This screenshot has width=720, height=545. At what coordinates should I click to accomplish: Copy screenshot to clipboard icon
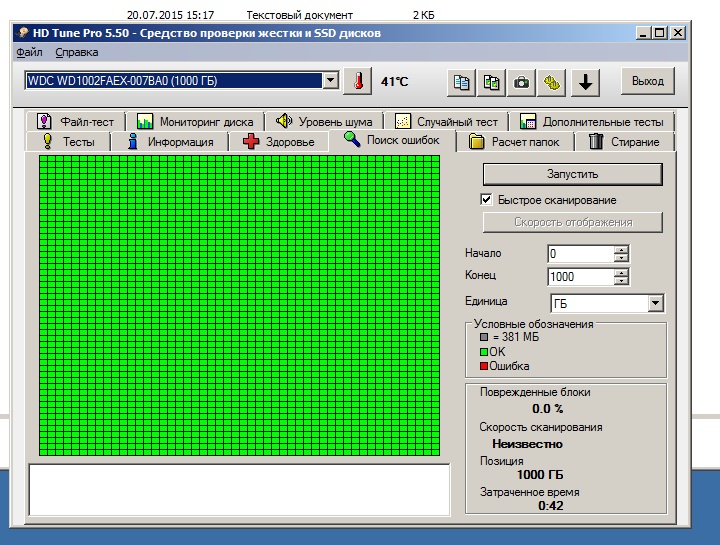491,83
